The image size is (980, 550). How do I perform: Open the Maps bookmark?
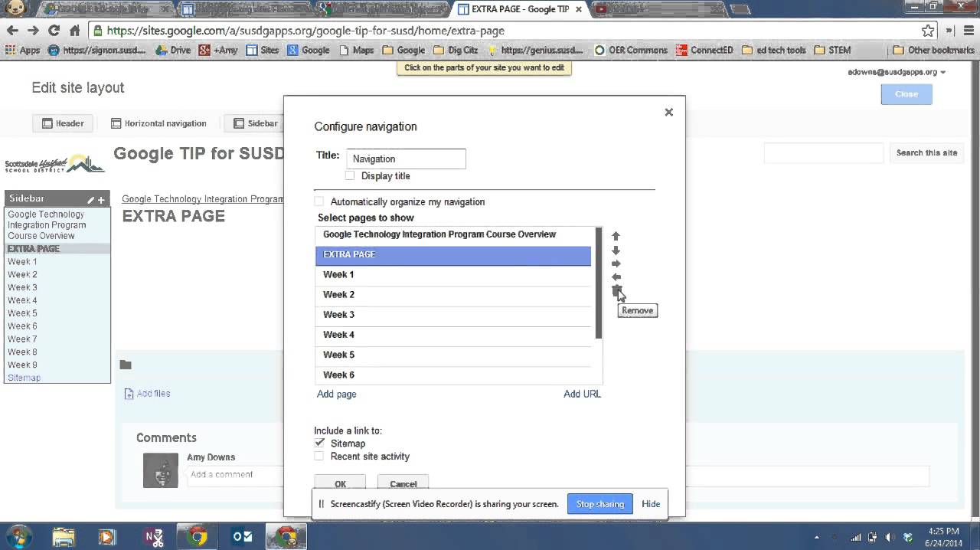click(356, 50)
